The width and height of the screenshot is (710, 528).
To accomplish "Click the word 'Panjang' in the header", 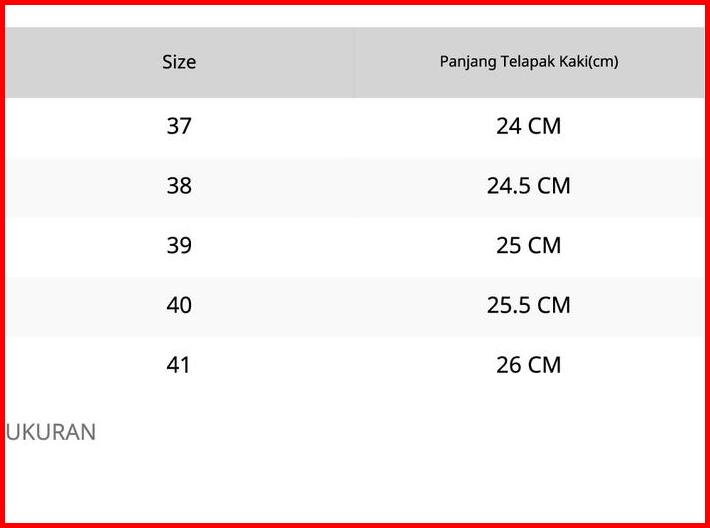I will [x=464, y=62].
